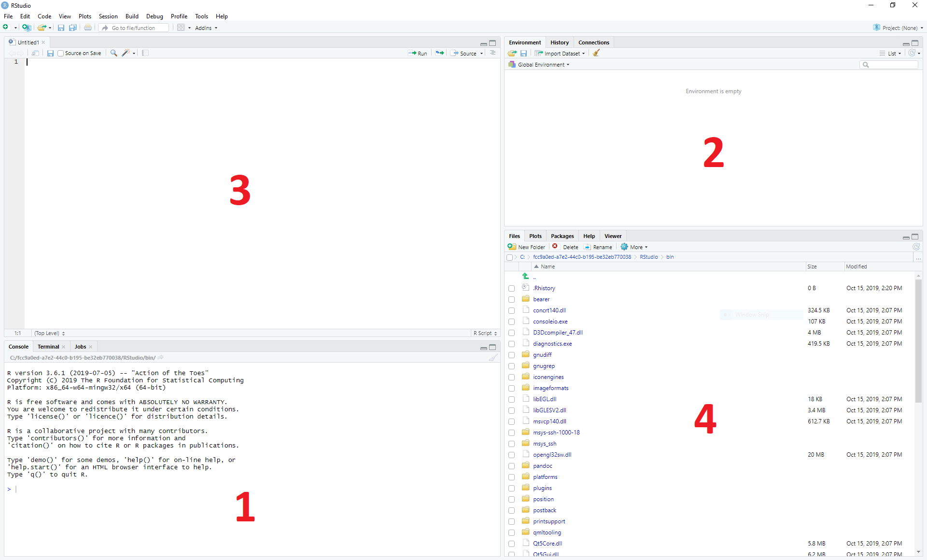Screen dimensions: 927x560
Task: Check the bearer folder checkbox
Action: coord(511,299)
